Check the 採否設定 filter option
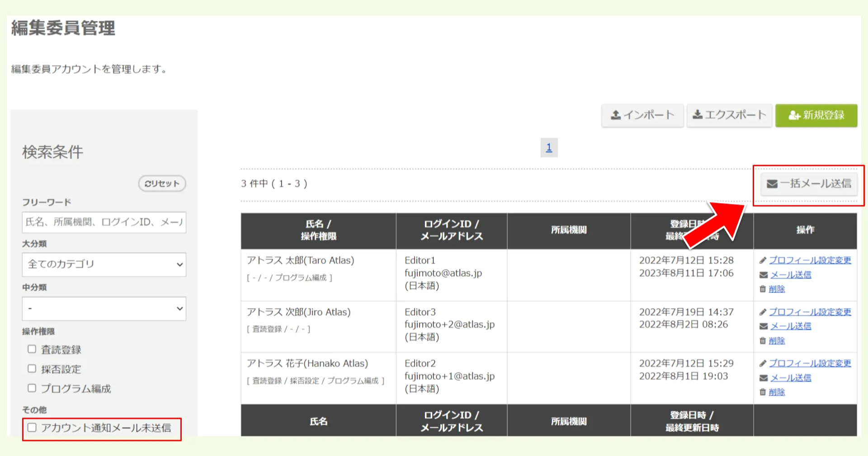Image resolution: width=868 pixels, height=456 pixels. coord(32,368)
